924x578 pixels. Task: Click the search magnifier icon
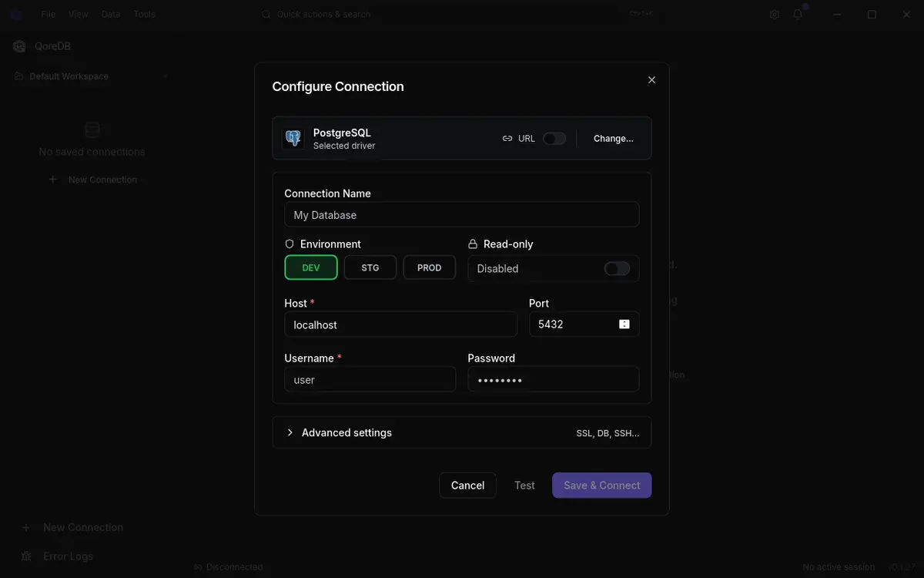click(x=266, y=14)
